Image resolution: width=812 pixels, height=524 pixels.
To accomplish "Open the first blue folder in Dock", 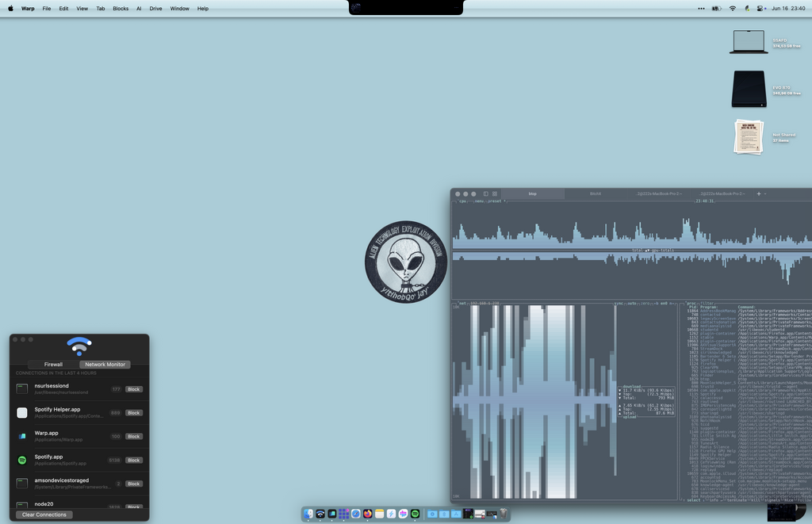I will (432, 514).
